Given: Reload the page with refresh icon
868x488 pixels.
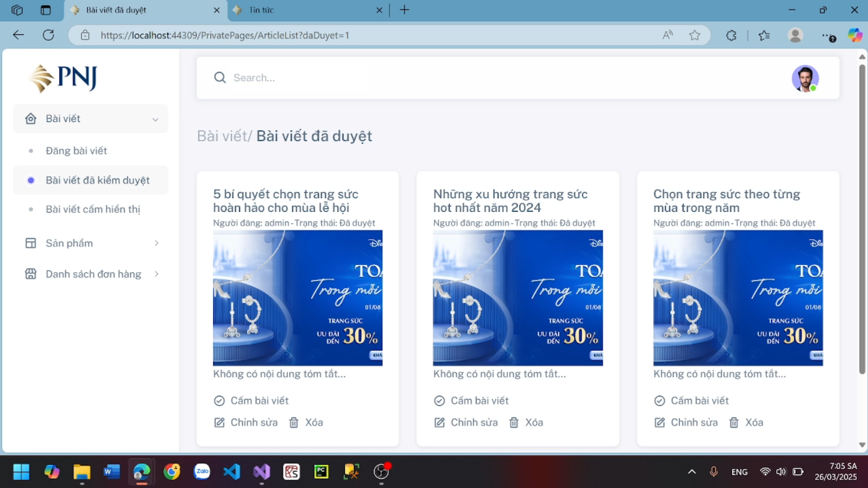Looking at the screenshot, I should 48,35.
